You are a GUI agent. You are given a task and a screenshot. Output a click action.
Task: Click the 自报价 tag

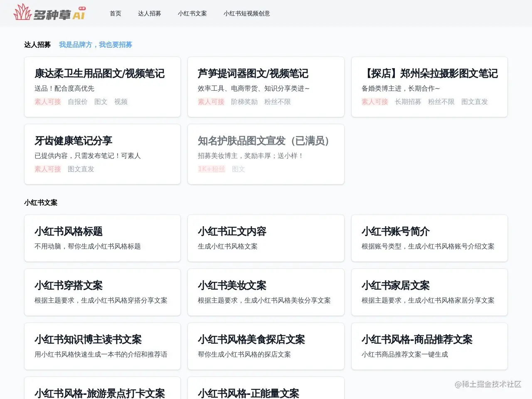78,102
